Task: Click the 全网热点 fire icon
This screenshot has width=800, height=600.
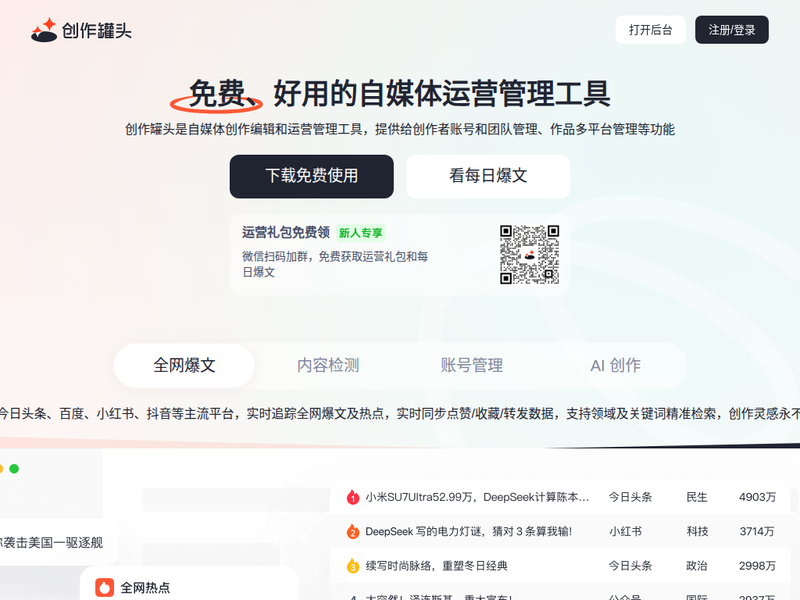Action: (x=105, y=587)
